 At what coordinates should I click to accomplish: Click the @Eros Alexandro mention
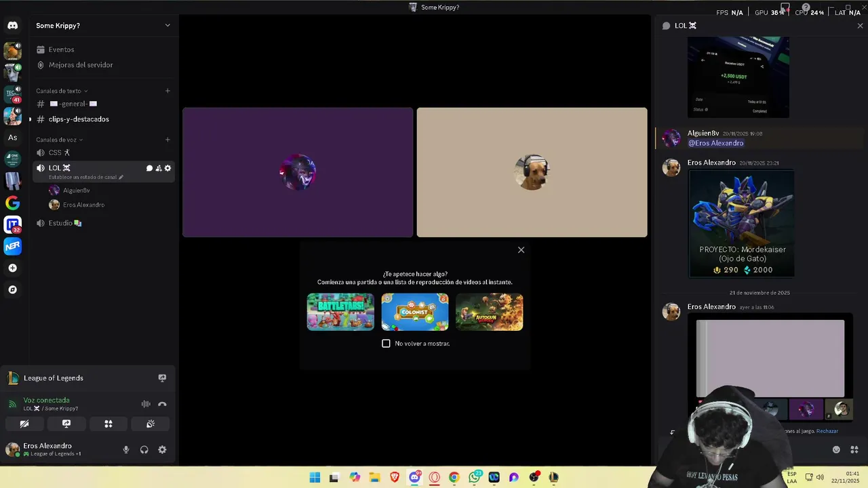(x=716, y=143)
